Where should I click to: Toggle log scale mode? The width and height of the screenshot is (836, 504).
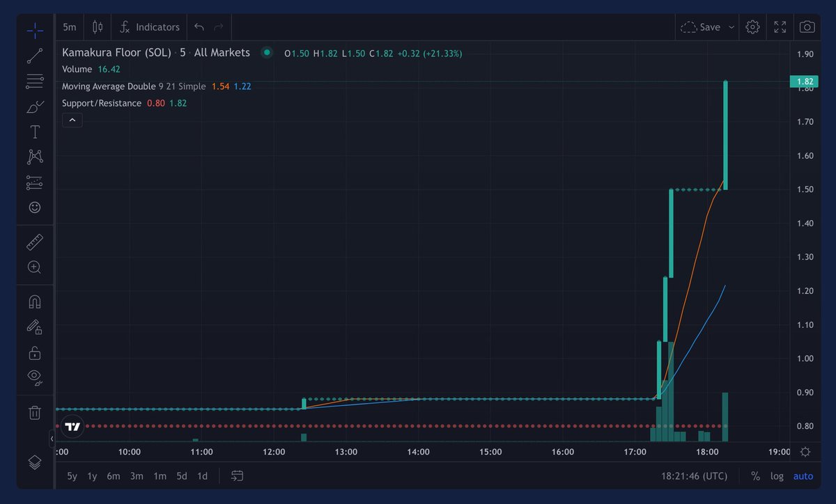tap(777, 476)
